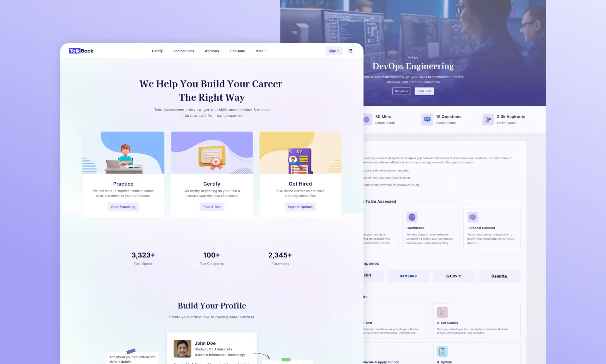Click Take A Test link on Certify card
Screen dimensions: 606x364
(212, 206)
